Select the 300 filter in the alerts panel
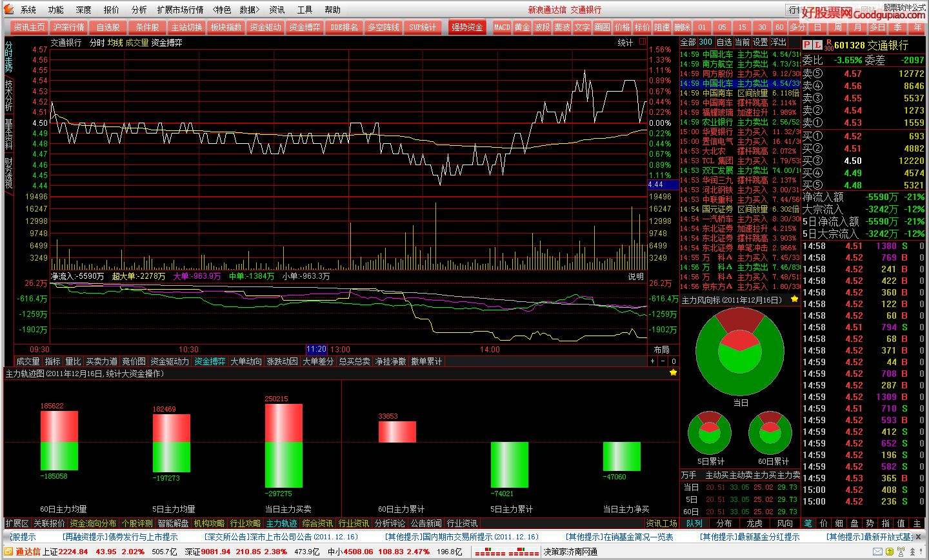Screen dimensions: 929x560 (x=706, y=42)
